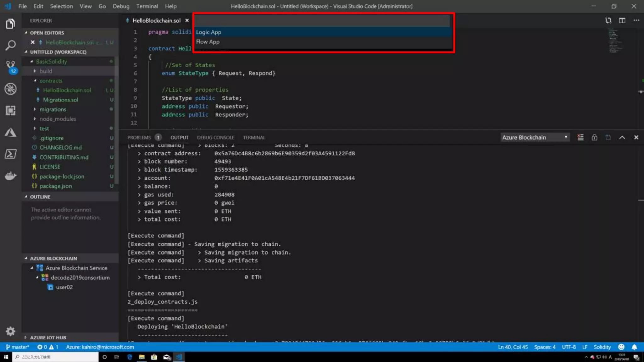Click the quick pick input field
This screenshot has width=644, height=362.
tap(322, 21)
